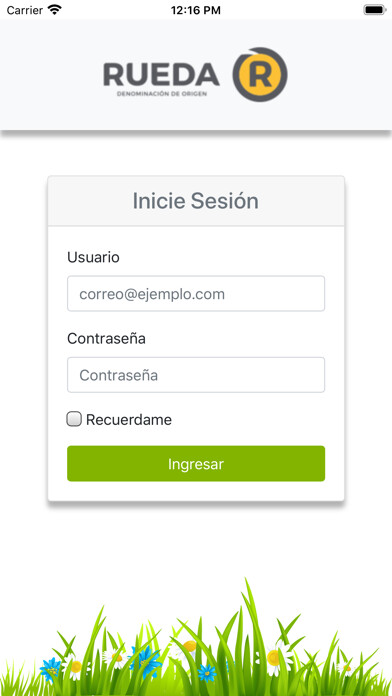Tap the Usuario field label
Screen dimensions: 392x696
pos(93,257)
